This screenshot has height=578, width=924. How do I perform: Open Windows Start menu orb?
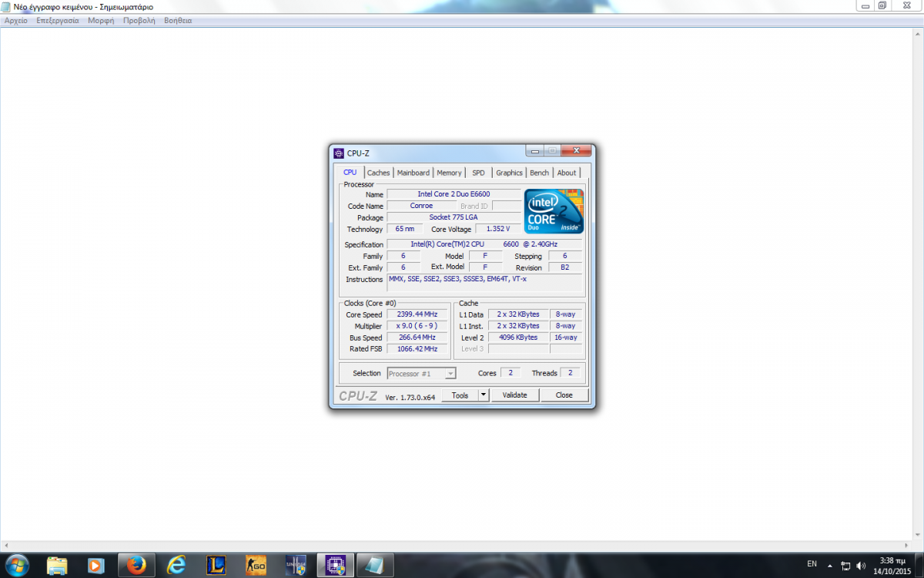pyautogui.click(x=16, y=564)
